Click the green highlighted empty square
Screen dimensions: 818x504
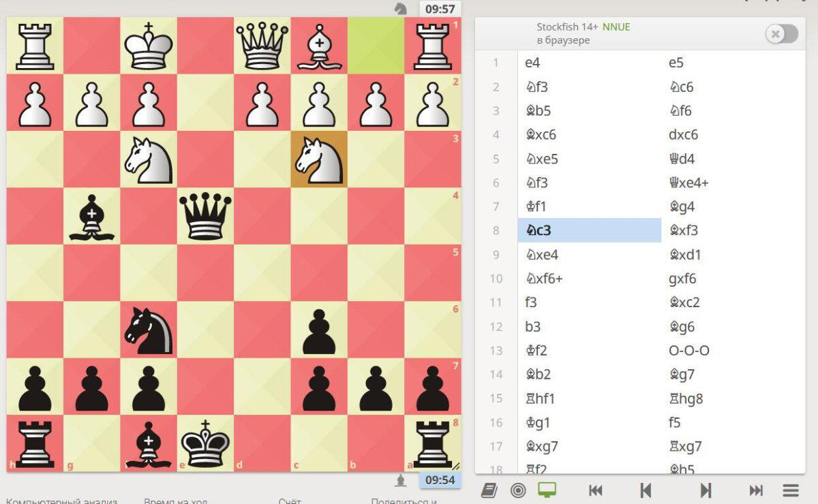click(376, 46)
